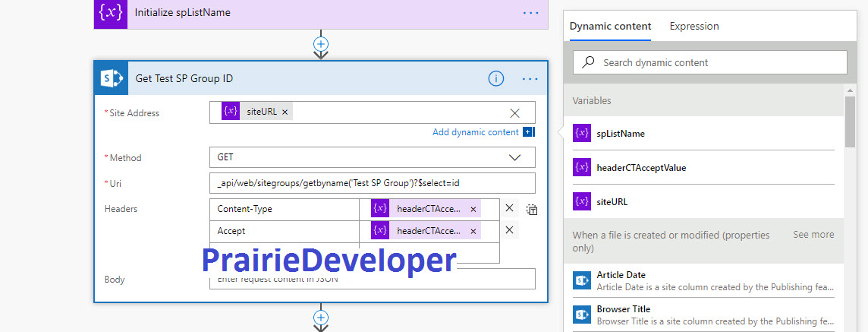
Task: Click the Accept header key field
Action: point(285,230)
